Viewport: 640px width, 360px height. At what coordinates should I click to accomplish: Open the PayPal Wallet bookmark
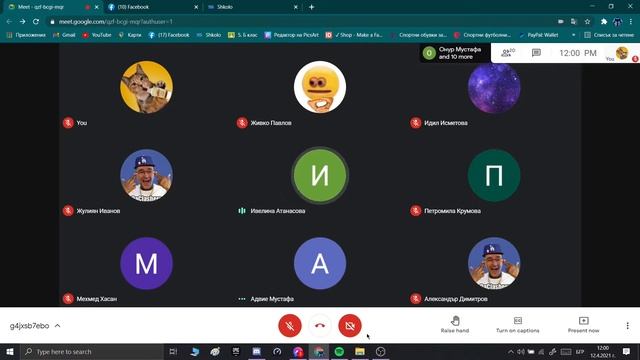(539, 35)
